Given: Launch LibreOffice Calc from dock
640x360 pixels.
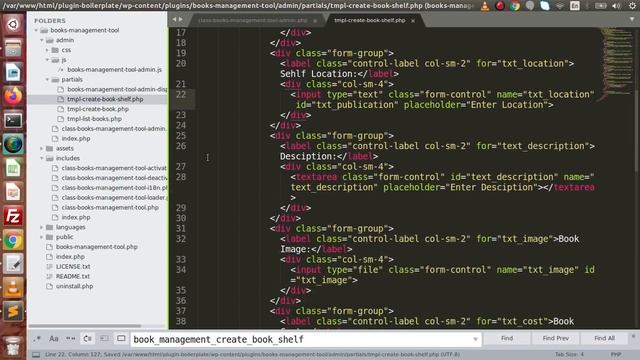Looking at the screenshot, I should [x=13, y=169].
